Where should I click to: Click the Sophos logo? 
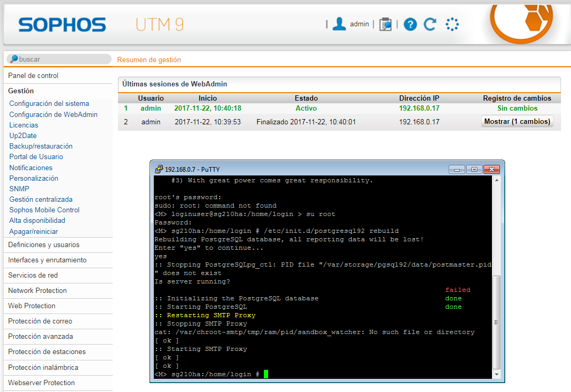pos(62,25)
